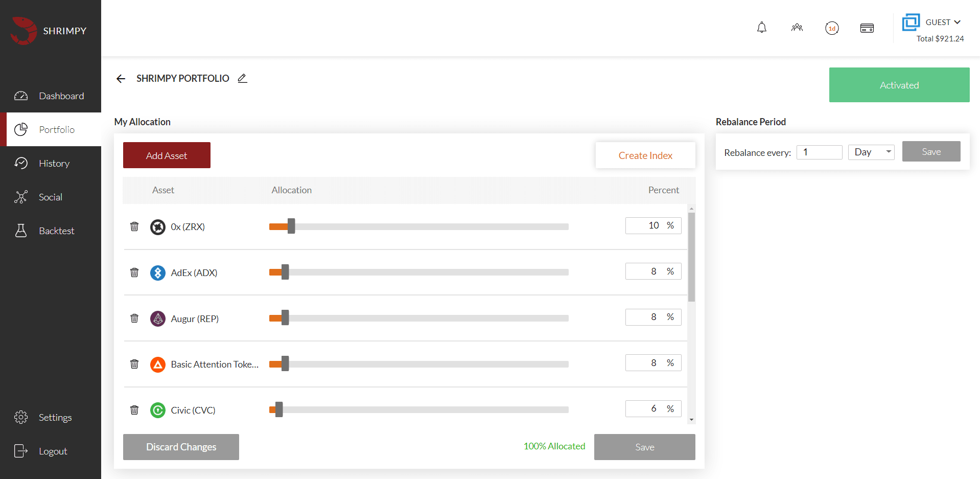Image resolution: width=980 pixels, height=479 pixels.
Task: Open the notifications bell icon
Action: 762,28
